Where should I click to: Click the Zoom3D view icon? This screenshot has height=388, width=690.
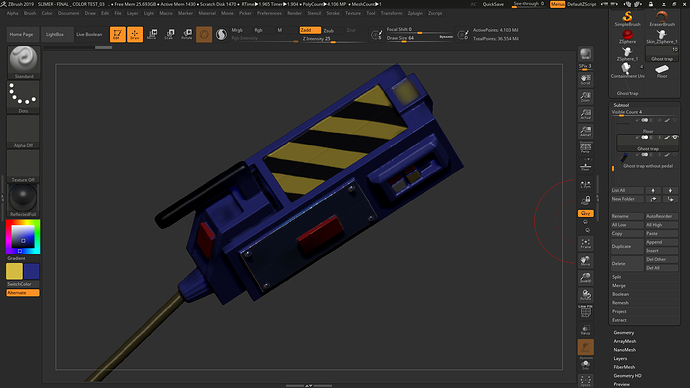pos(585,278)
